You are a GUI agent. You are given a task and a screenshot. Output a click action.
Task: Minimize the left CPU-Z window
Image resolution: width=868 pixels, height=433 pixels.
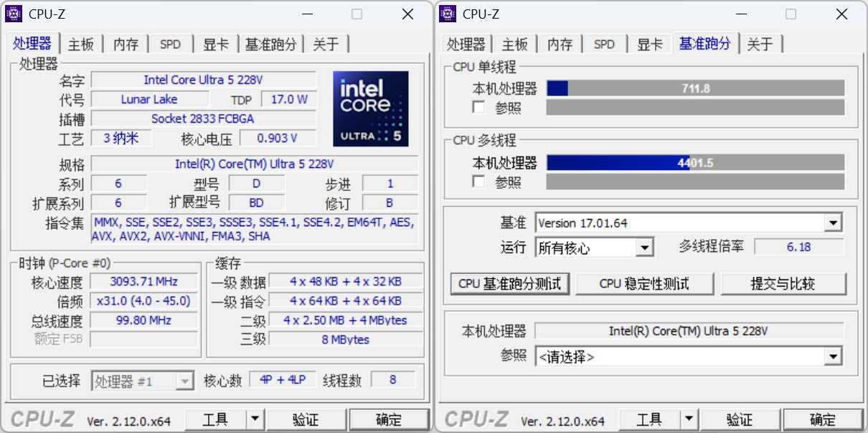[308, 14]
